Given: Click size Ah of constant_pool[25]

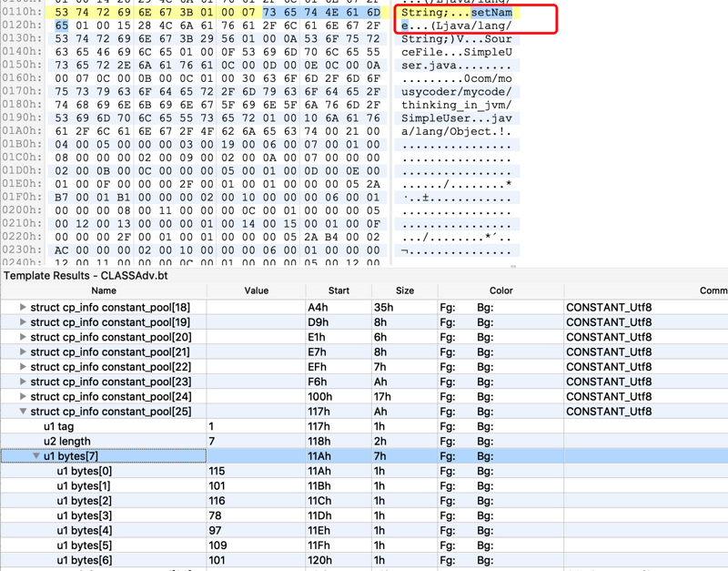Looking at the screenshot, I should point(380,412).
